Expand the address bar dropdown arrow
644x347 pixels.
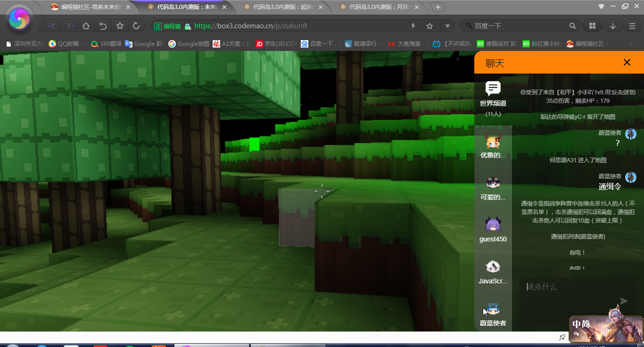pyautogui.click(x=447, y=26)
